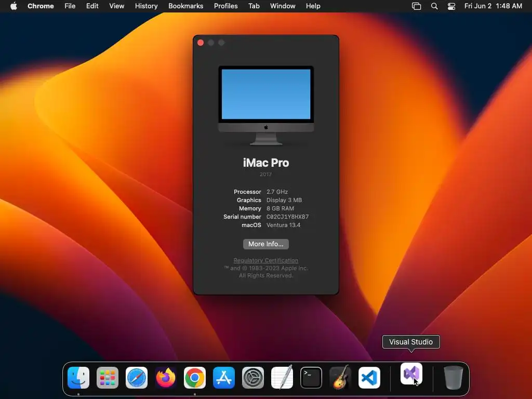Open the Chrome application menu
This screenshot has width=532, height=399.
point(41,6)
